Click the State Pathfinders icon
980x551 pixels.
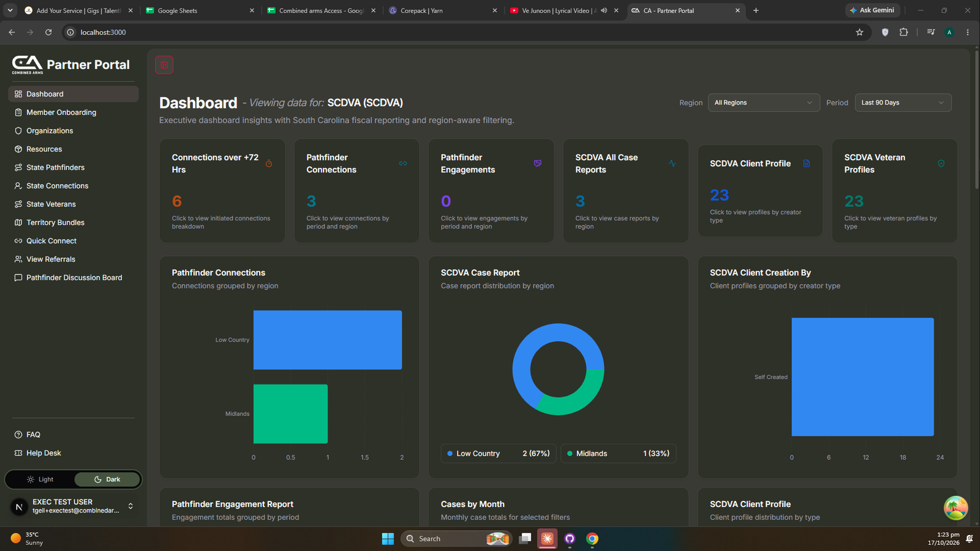(x=18, y=168)
